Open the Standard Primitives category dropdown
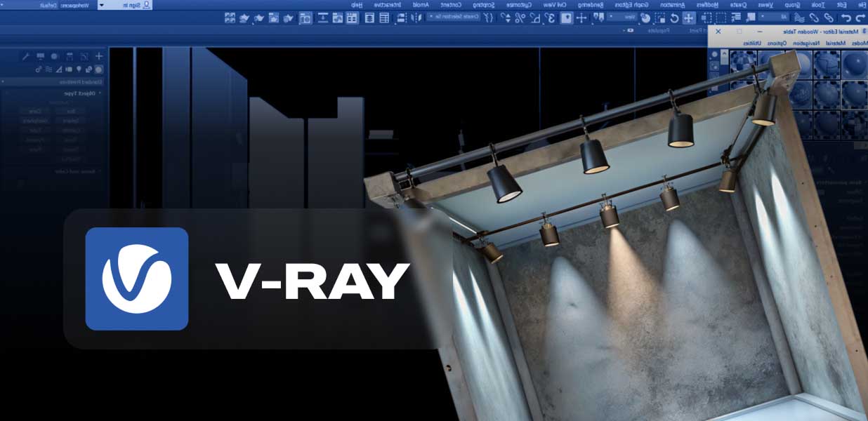The image size is (868, 421). tap(52, 82)
